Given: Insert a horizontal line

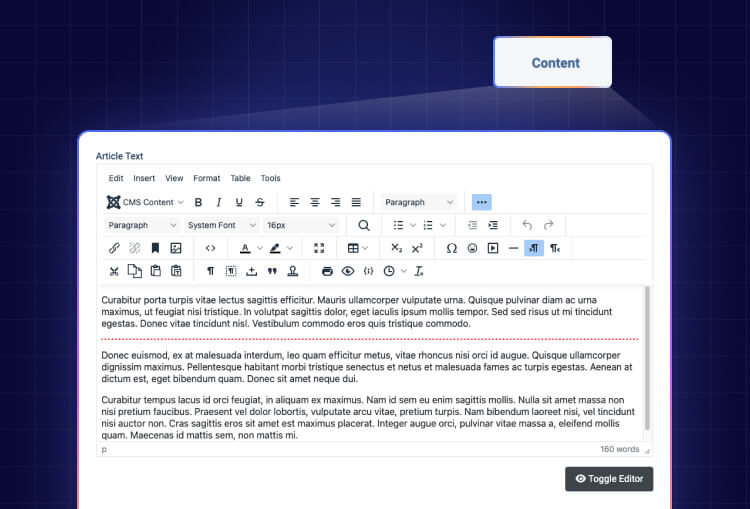Looking at the screenshot, I should click(513, 248).
